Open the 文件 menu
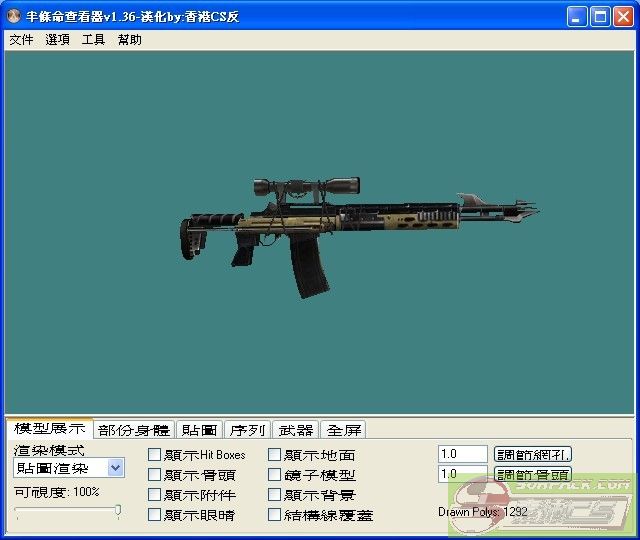 (21, 40)
